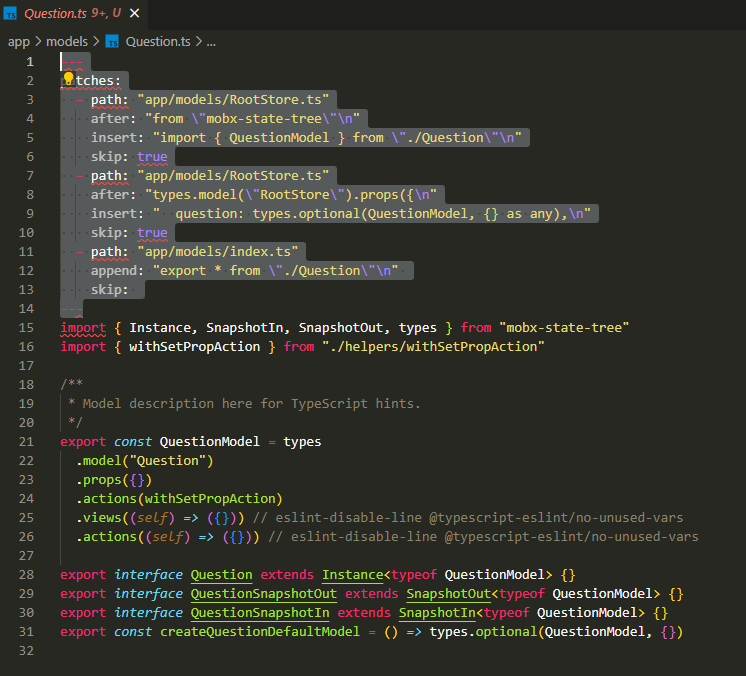Select the Question.ts editor tab
746x676 pixels.
tap(72, 13)
